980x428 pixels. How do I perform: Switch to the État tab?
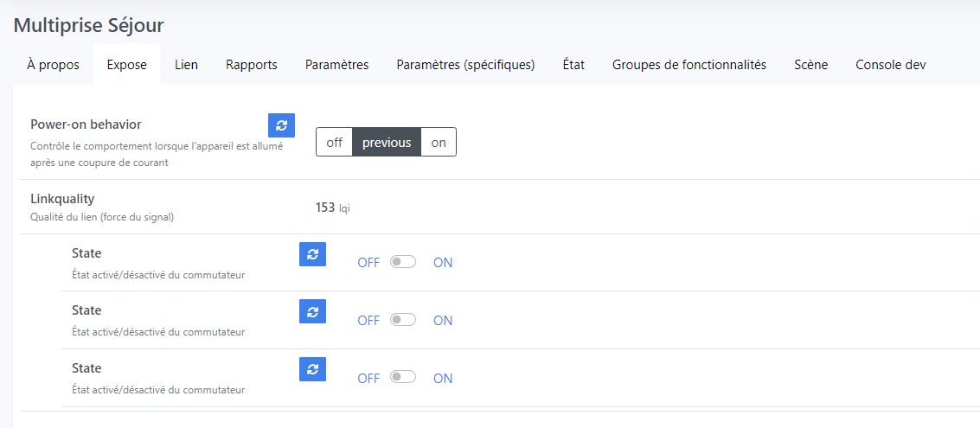(x=573, y=65)
